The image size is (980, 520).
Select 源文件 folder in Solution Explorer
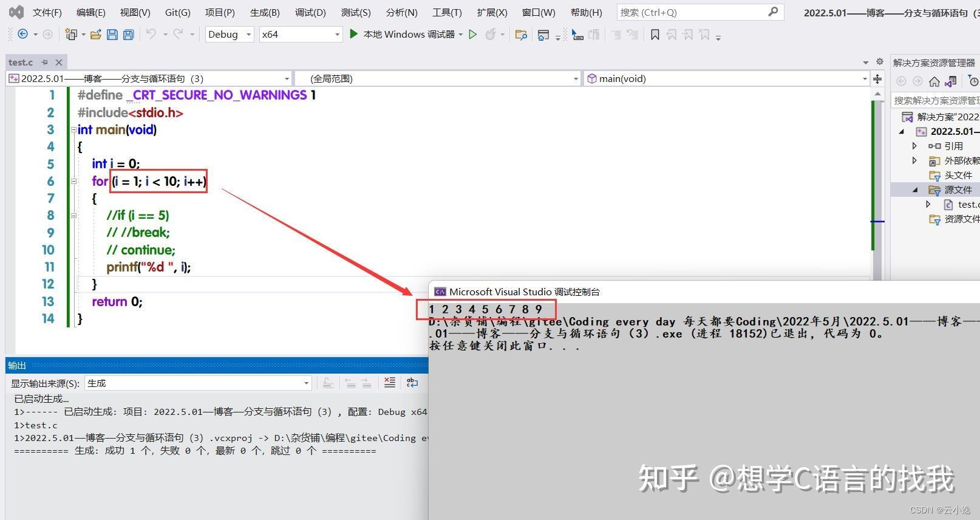958,190
